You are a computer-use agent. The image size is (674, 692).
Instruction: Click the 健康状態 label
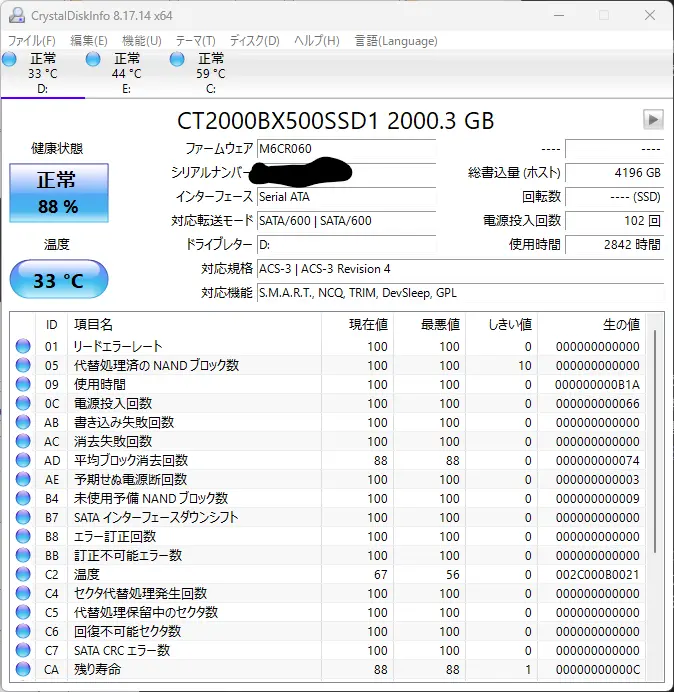57,149
